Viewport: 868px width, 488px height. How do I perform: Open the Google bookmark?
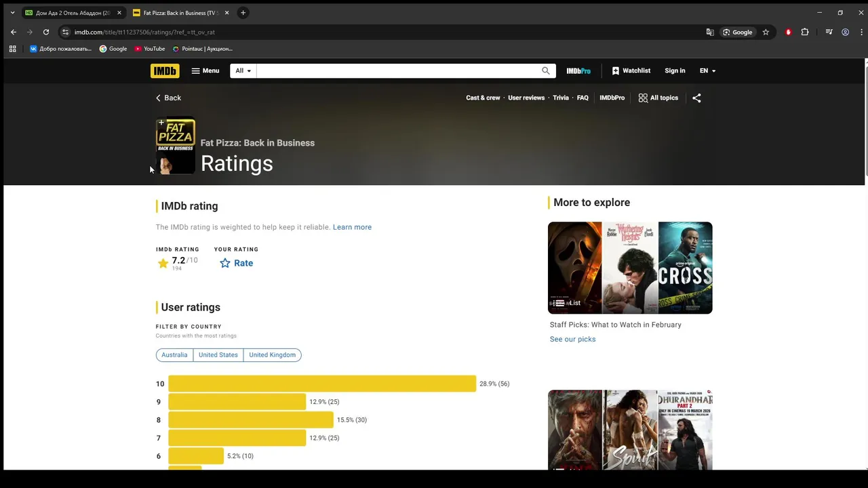(x=113, y=49)
